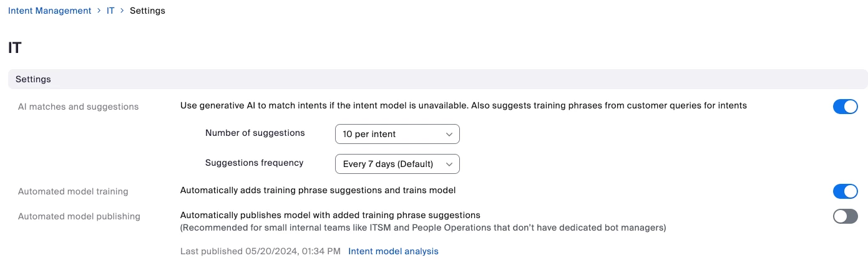The width and height of the screenshot is (868, 263).
Task: Enable Automated model publishing toggle
Action: tap(845, 216)
